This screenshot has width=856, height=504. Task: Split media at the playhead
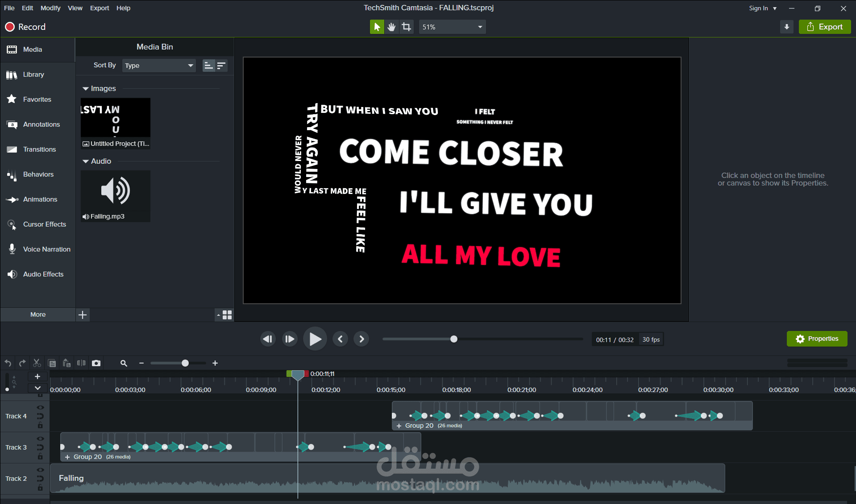point(81,363)
